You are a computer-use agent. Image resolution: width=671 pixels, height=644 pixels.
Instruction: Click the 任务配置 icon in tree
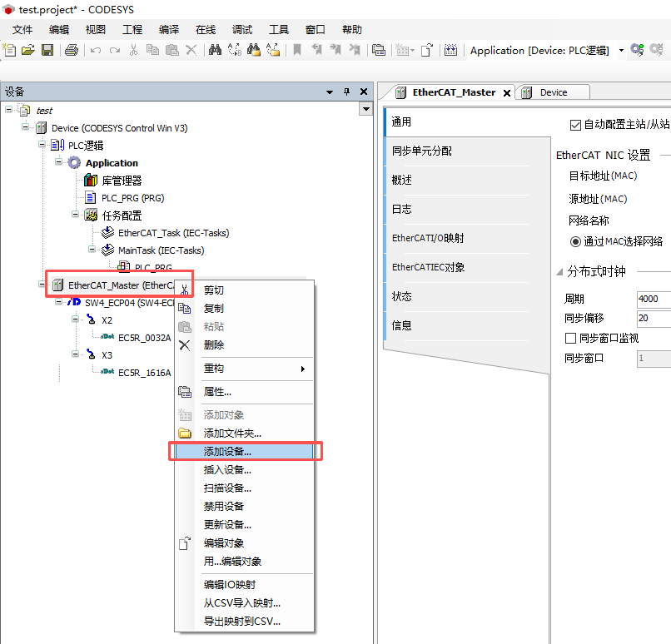(x=91, y=215)
